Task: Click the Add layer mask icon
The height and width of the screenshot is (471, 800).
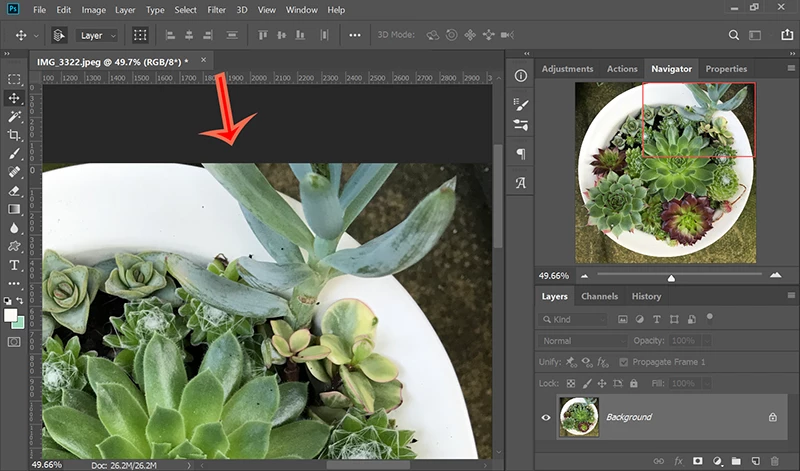Action: coord(697,461)
